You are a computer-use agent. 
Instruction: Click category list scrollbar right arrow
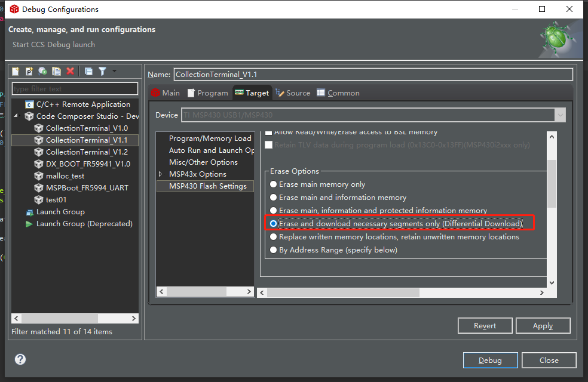tap(249, 291)
